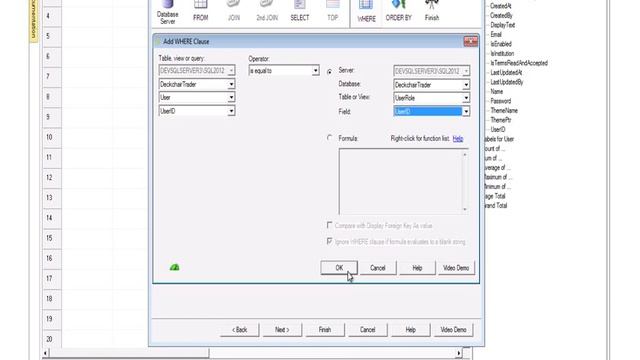Select the Email field in tree
The width and height of the screenshot is (640, 360).
coord(496,34)
